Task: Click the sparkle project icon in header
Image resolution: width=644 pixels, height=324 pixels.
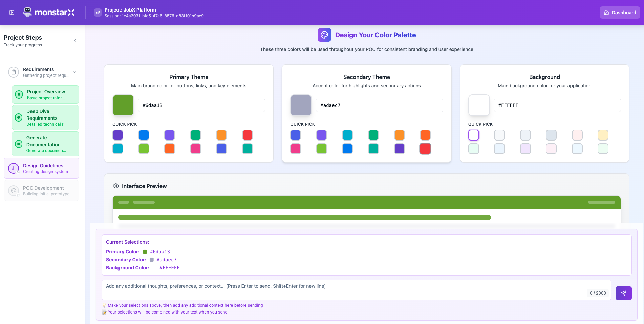Action: 98,13
